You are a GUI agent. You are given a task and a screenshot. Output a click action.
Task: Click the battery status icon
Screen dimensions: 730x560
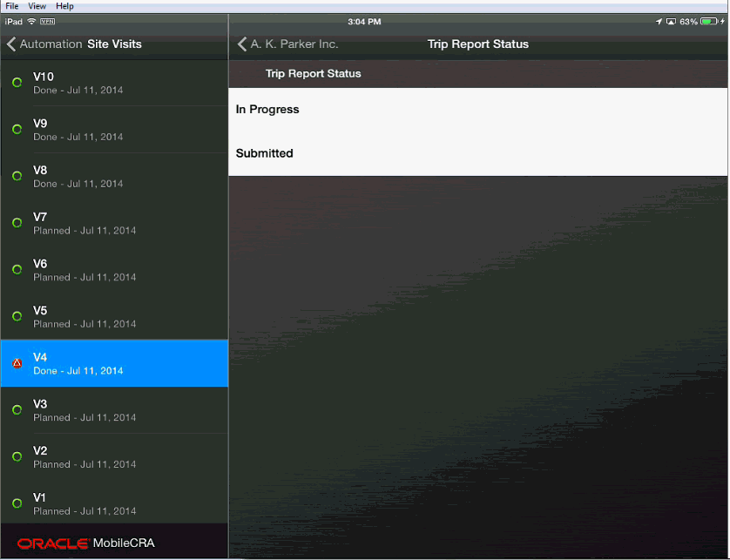[709, 22]
